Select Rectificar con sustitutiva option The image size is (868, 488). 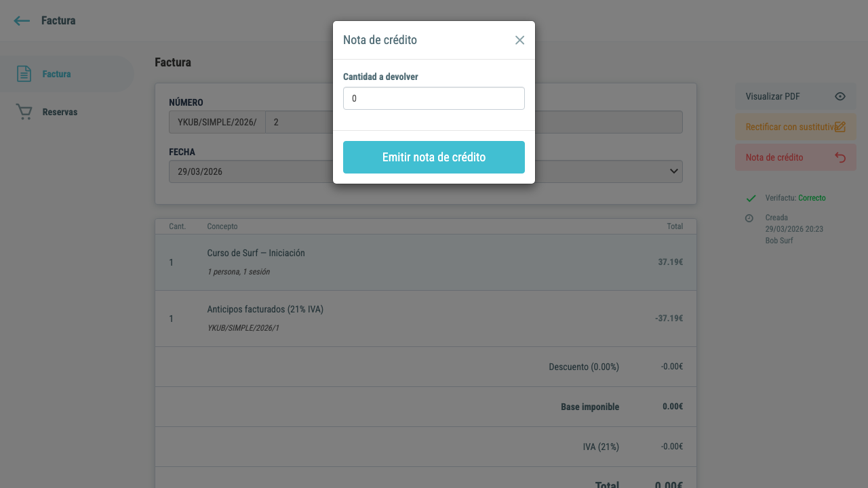(795, 127)
